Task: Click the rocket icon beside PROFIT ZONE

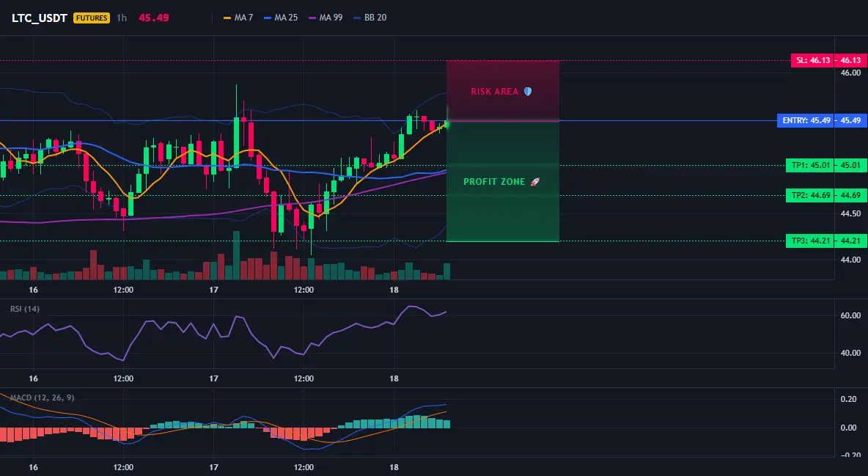Action: 534,182
